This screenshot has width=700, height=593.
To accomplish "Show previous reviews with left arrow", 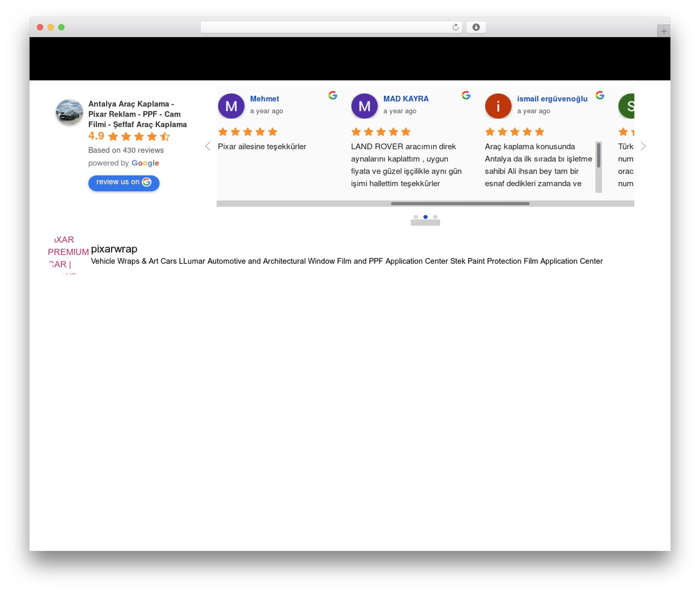I will click(x=208, y=146).
